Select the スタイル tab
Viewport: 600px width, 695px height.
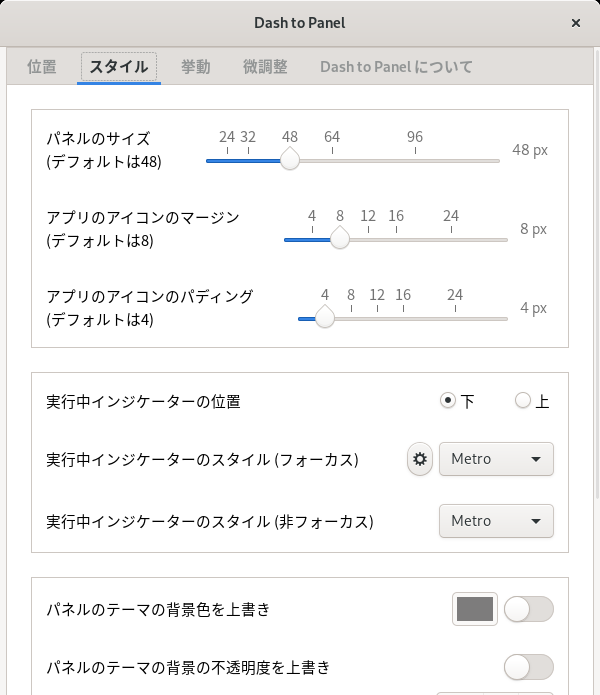[x=119, y=67]
